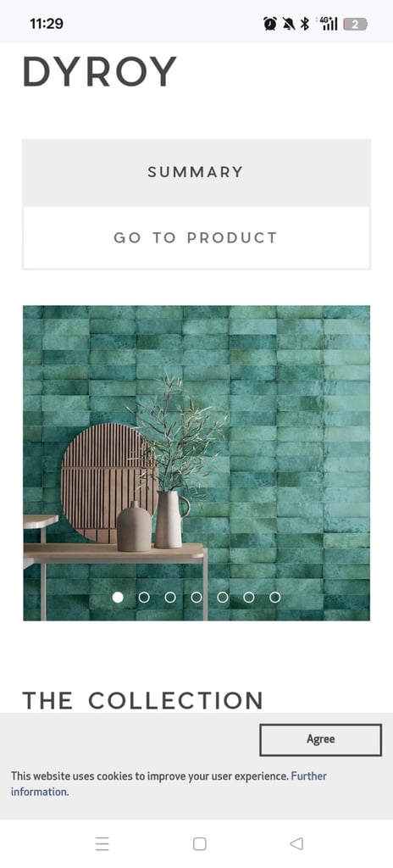Select the third carousel dot
This screenshot has height=868, width=393.
[170, 598]
